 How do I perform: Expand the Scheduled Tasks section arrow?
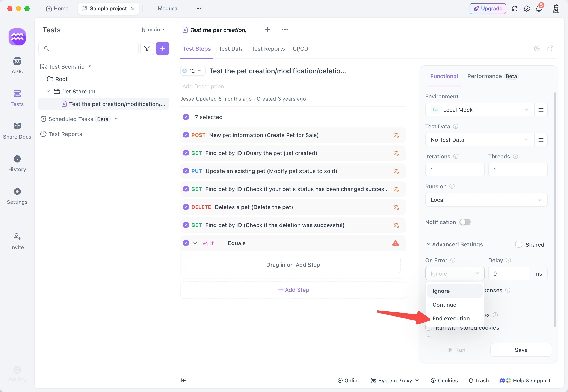tap(115, 119)
